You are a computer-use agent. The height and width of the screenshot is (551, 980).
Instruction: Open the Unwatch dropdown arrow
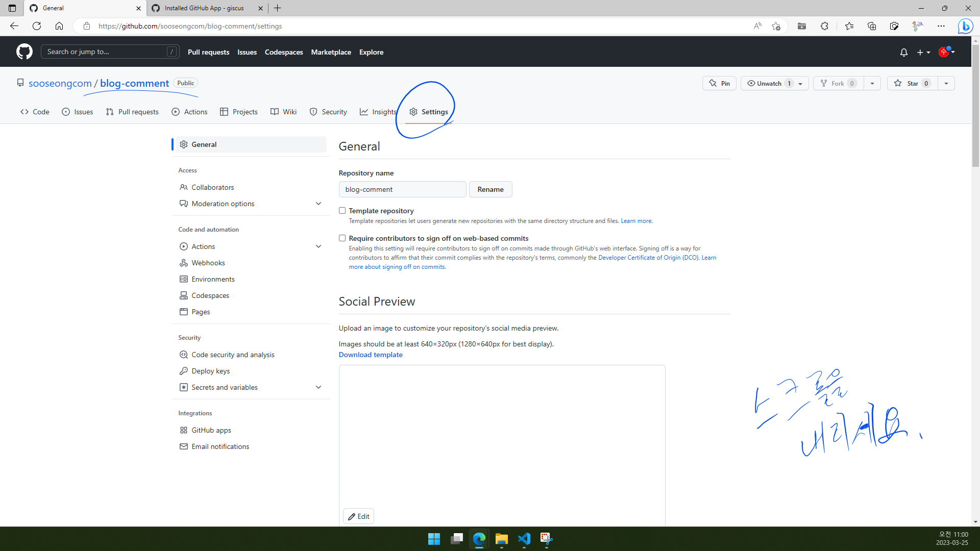(x=801, y=83)
